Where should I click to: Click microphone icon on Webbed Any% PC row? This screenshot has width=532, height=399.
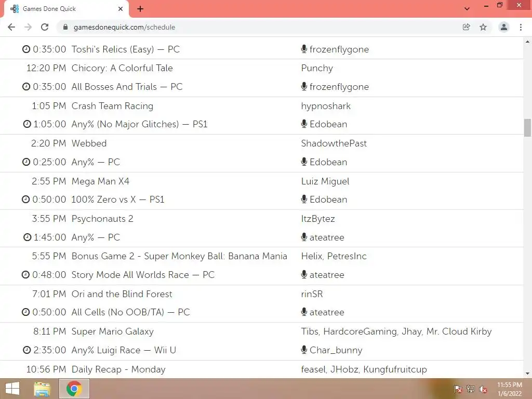(x=304, y=162)
